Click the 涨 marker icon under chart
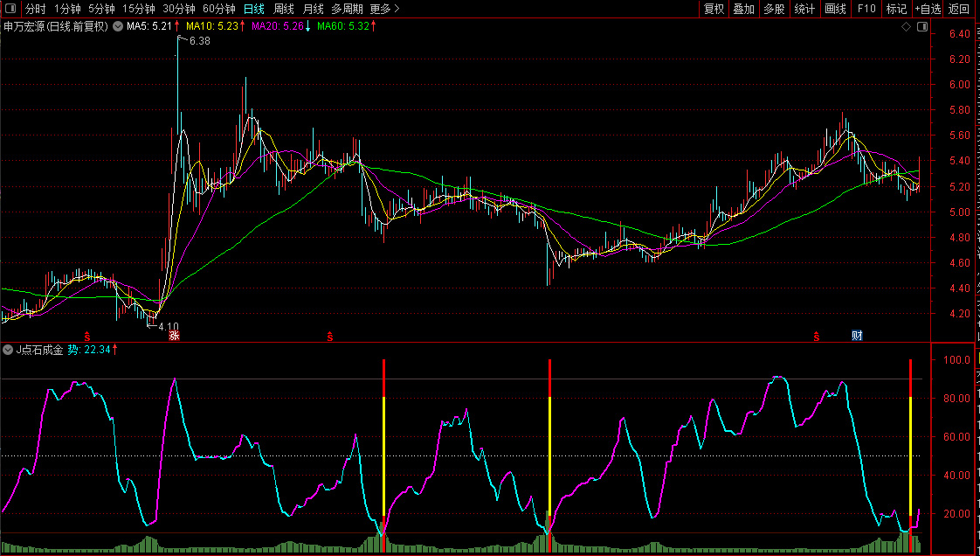The width and height of the screenshot is (980, 556). coord(175,336)
